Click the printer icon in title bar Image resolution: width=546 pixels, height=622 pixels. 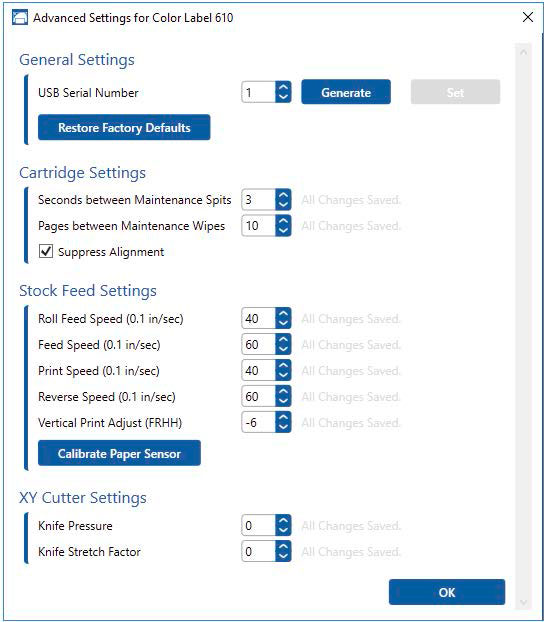pyautogui.click(x=20, y=17)
